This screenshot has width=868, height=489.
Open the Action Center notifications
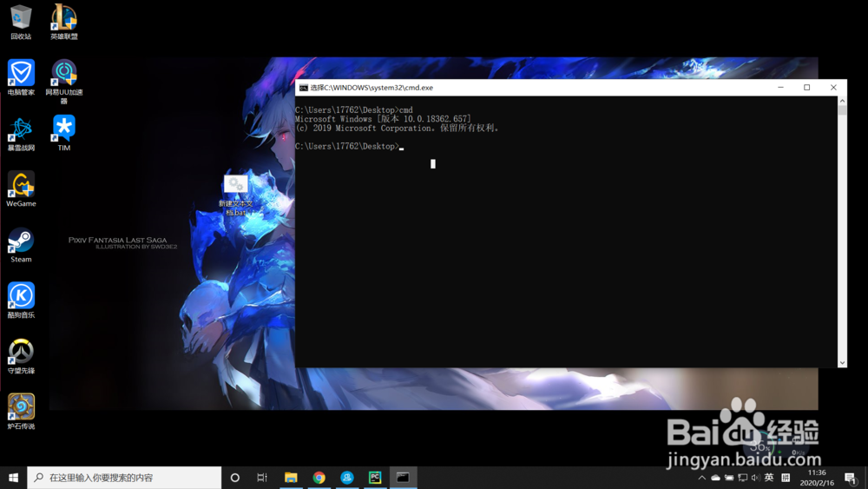tap(852, 478)
